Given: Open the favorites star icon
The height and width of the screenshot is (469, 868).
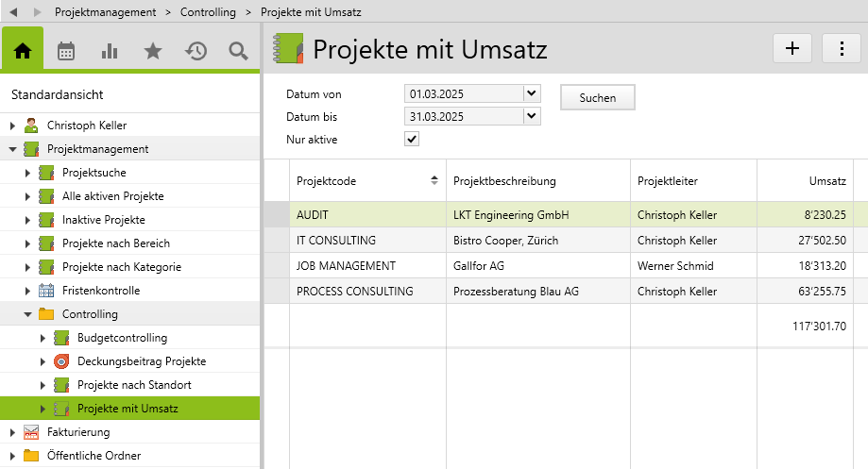Looking at the screenshot, I should 153,51.
